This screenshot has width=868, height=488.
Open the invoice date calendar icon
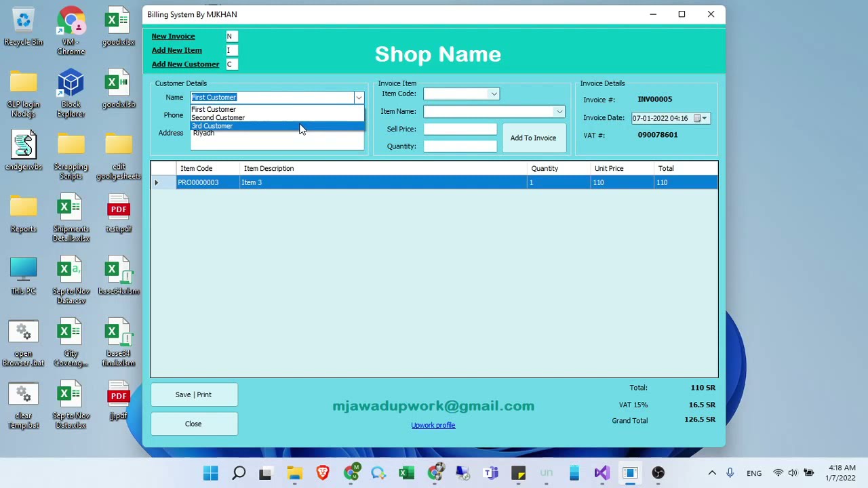pyautogui.click(x=696, y=119)
